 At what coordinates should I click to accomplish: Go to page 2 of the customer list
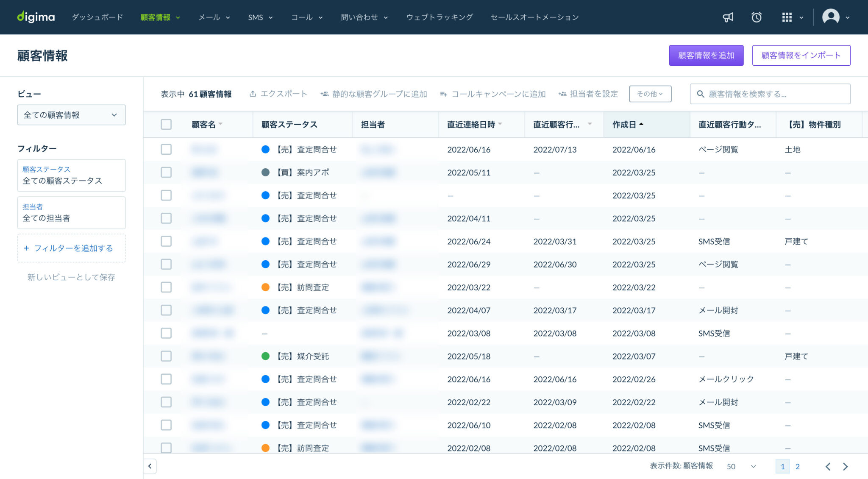[x=798, y=466]
